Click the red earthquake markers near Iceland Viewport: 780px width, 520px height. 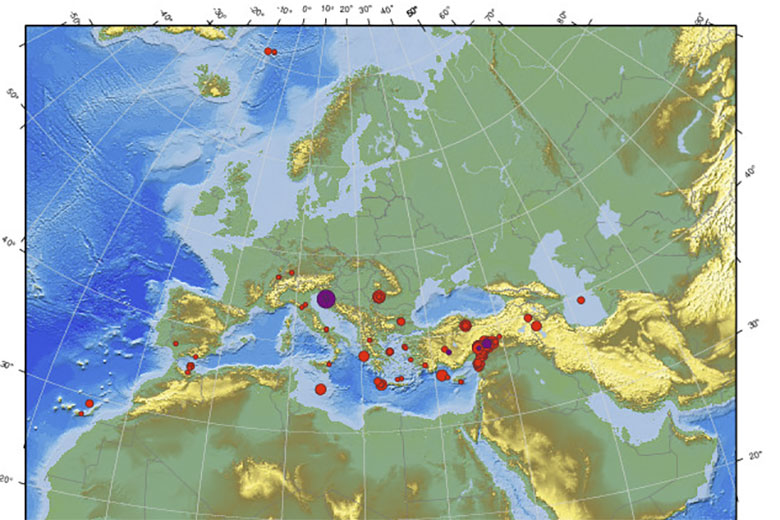point(269,51)
